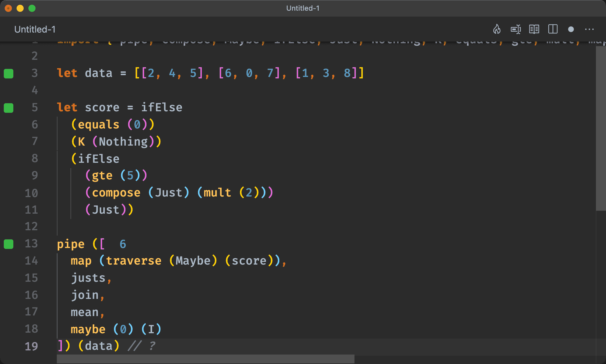The image size is (606, 364).
Task: Click the '// ?' comment on line 19
Action: (142, 346)
